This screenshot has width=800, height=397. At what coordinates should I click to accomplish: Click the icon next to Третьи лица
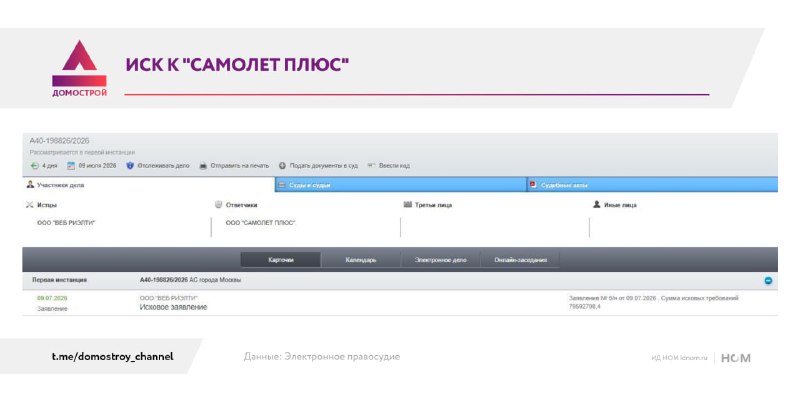pyautogui.click(x=407, y=205)
